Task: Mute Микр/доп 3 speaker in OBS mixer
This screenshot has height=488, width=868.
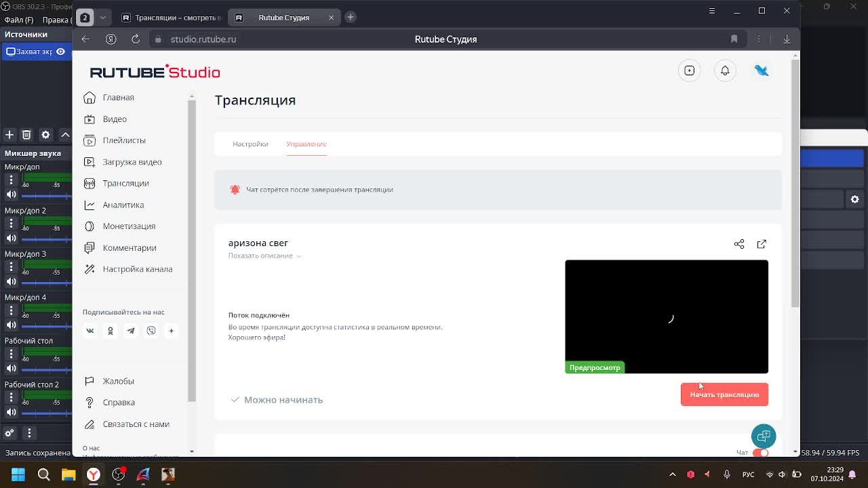Action: (x=11, y=281)
